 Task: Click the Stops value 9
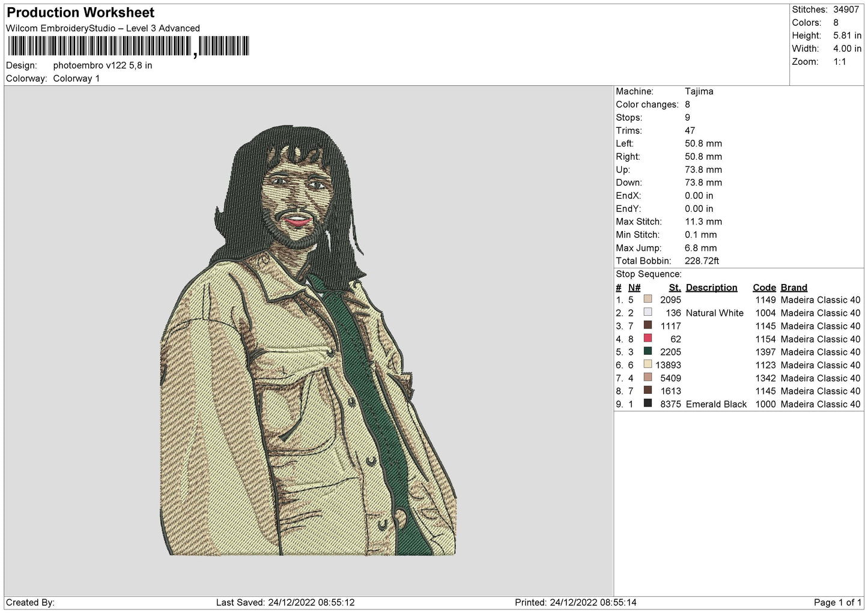pyautogui.click(x=688, y=118)
